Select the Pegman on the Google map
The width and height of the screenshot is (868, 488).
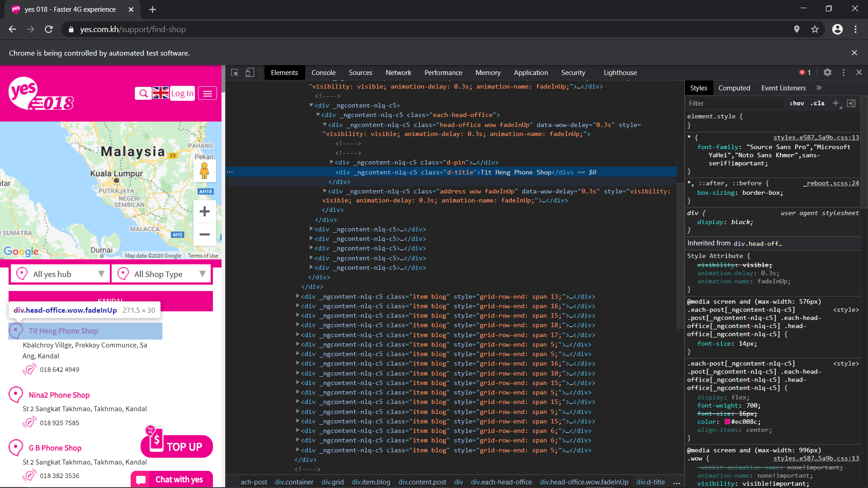(x=204, y=170)
